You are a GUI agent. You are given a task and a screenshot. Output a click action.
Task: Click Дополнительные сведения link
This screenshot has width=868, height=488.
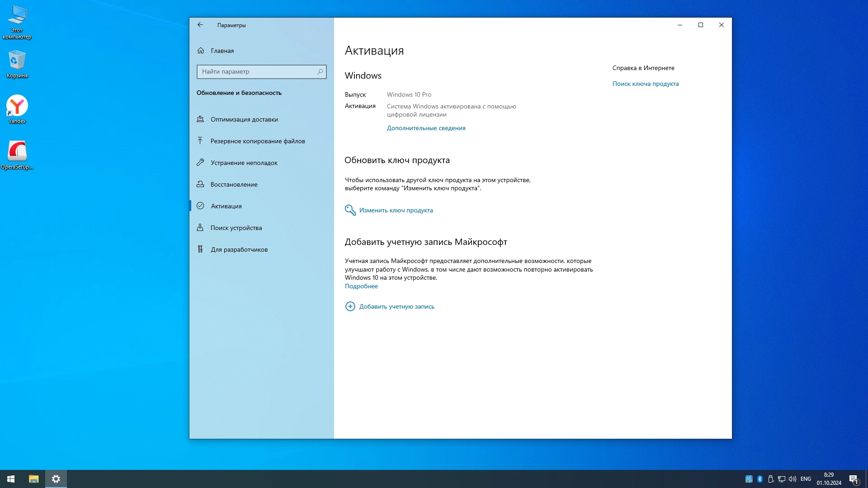coord(426,128)
